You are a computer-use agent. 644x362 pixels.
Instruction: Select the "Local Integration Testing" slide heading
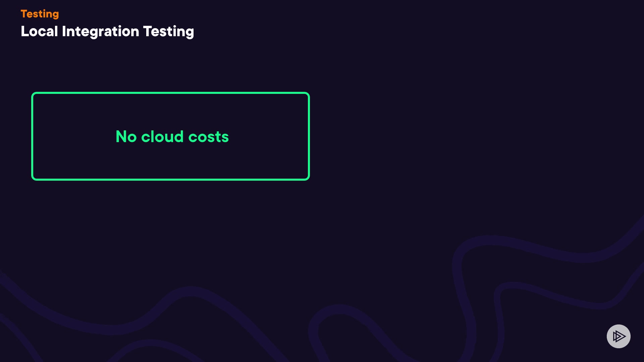pyautogui.click(x=107, y=32)
